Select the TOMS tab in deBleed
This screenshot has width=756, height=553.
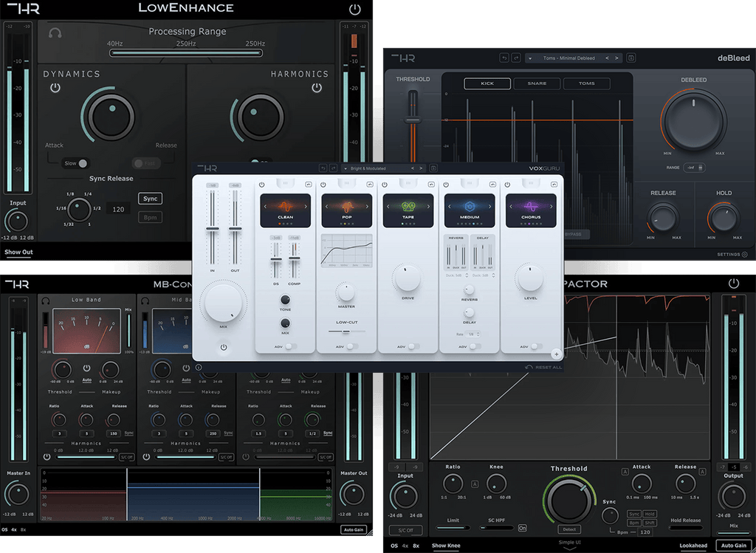click(x=586, y=83)
